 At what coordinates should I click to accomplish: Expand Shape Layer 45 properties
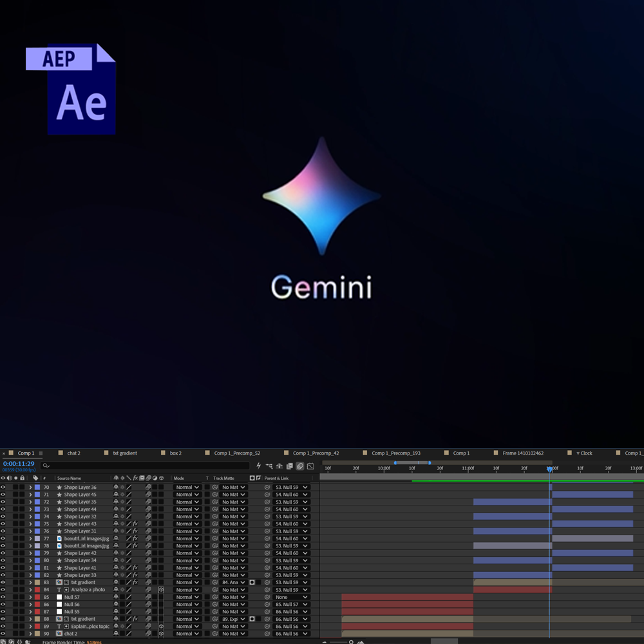pyautogui.click(x=30, y=495)
